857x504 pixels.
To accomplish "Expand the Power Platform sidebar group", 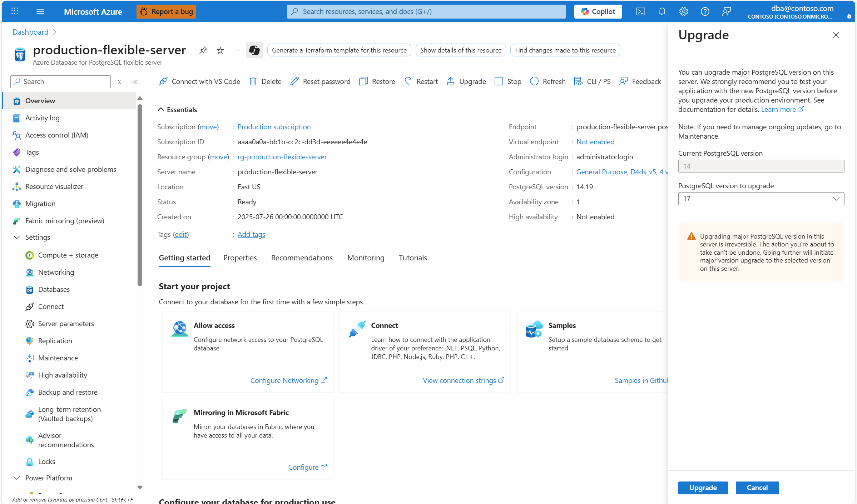I will (x=17, y=478).
